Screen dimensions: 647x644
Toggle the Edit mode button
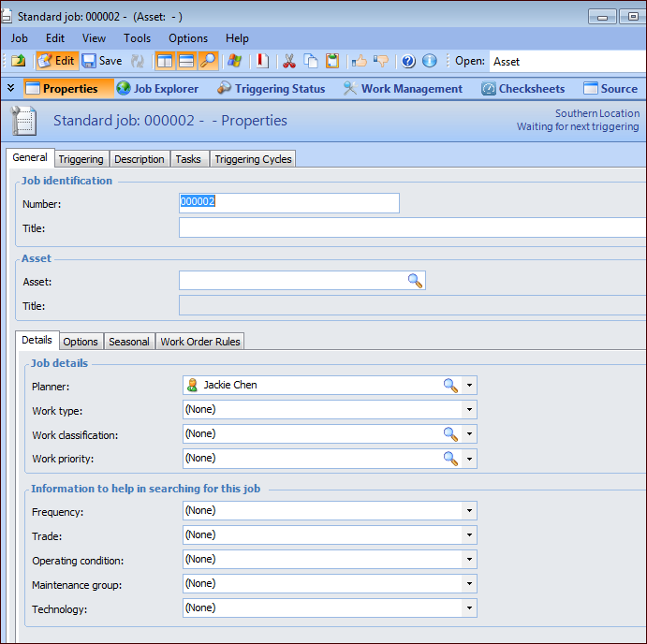(56, 61)
